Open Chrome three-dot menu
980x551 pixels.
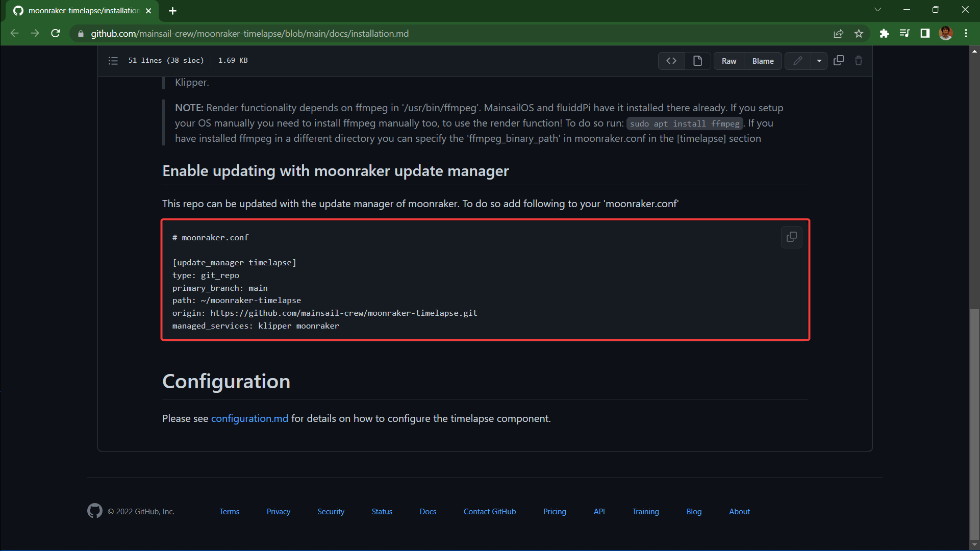[x=966, y=34]
